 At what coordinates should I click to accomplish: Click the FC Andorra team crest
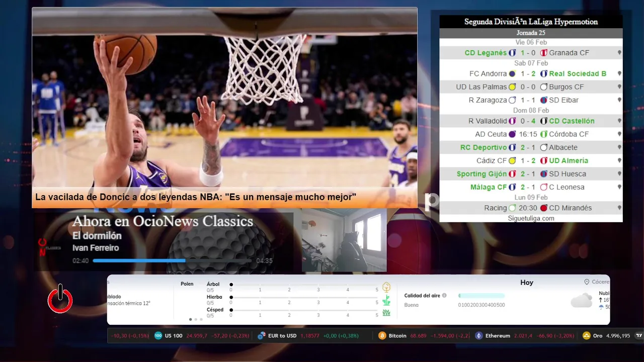pyautogui.click(x=512, y=73)
